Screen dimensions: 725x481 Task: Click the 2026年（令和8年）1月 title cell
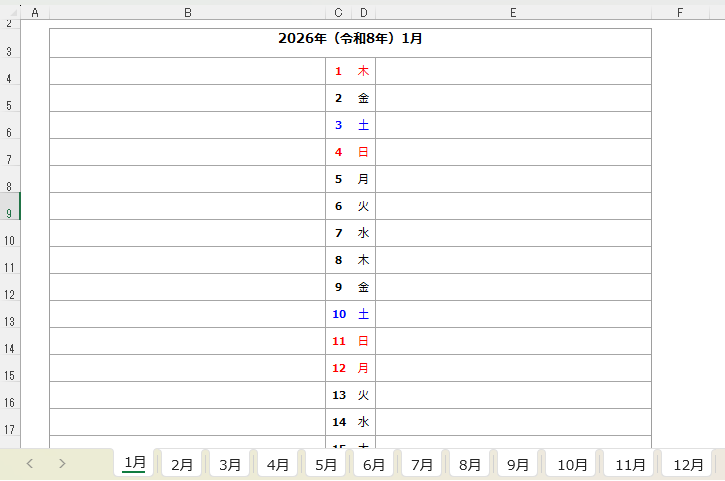350,40
